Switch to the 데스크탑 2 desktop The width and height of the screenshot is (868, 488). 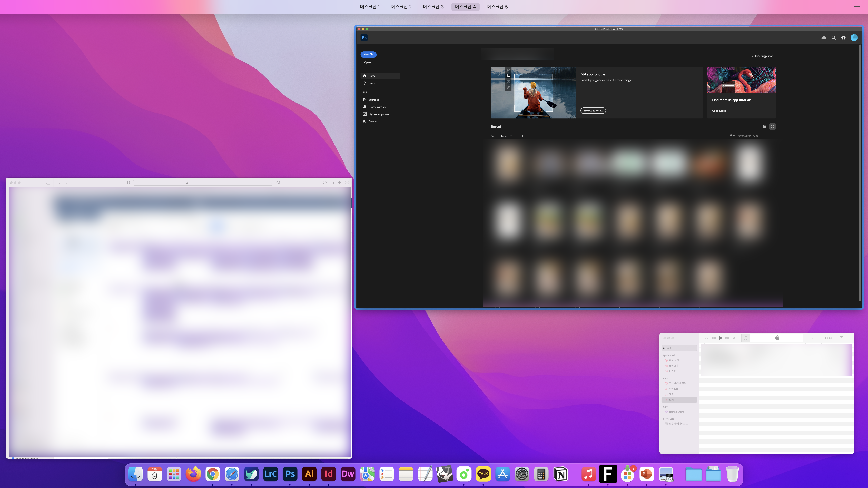[401, 7]
